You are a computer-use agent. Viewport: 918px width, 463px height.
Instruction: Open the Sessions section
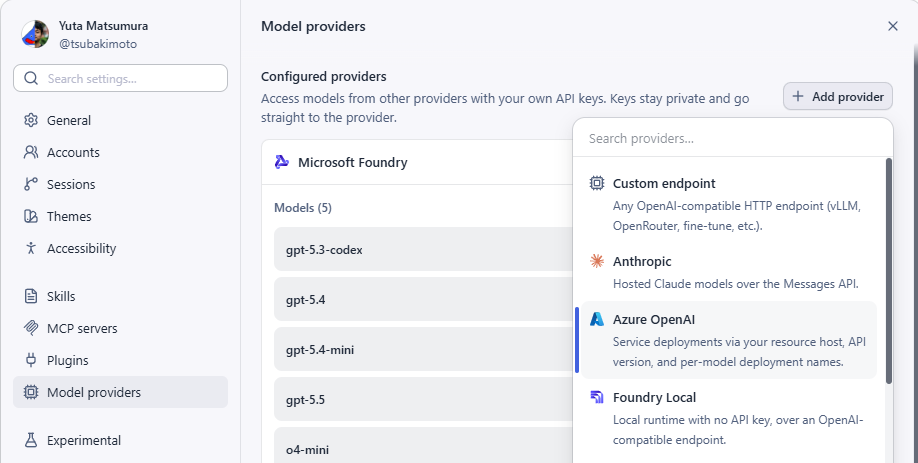[120, 184]
